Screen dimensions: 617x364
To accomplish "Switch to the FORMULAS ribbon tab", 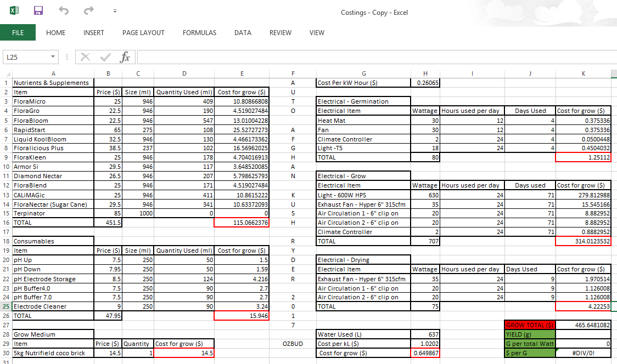I will pos(199,33).
